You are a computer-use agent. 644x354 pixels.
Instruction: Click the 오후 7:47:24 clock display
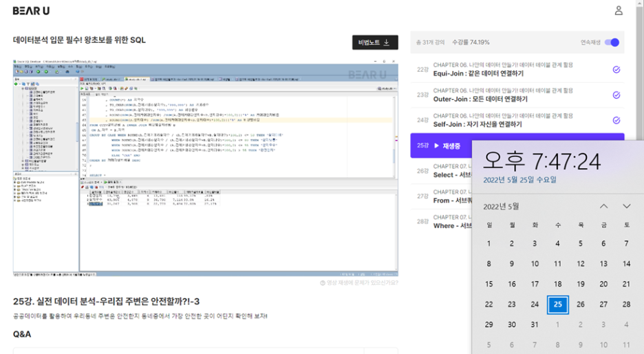point(541,160)
